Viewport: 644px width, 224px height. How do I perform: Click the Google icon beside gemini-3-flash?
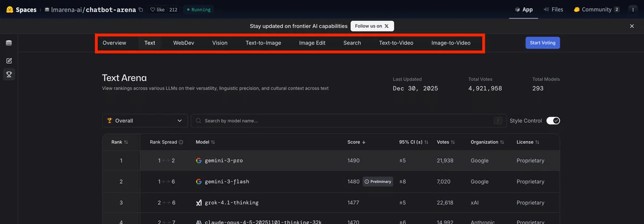click(x=199, y=182)
